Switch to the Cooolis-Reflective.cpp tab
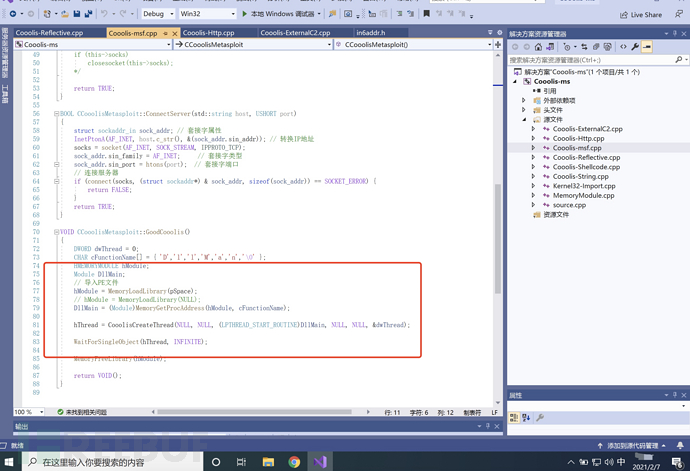 pyautogui.click(x=50, y=32)
